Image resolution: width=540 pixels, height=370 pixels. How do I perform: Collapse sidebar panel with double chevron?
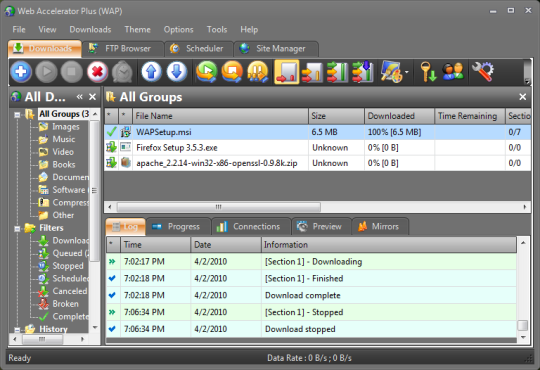pyautogui.click(x=80, y=97)
